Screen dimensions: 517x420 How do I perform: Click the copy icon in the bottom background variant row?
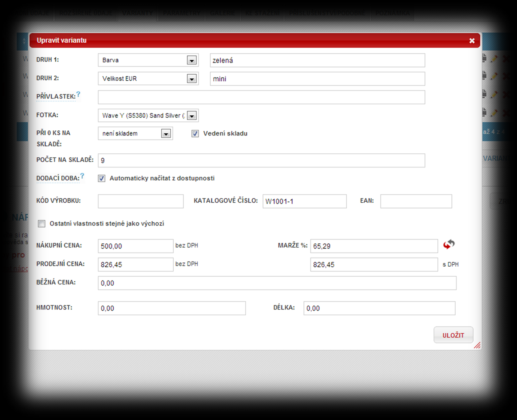pyautogui.click(x=484, y=113)
